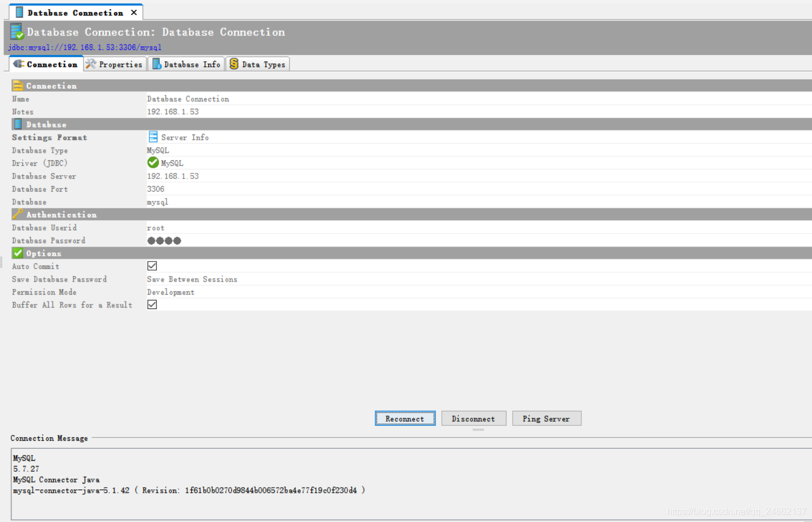The image size is (812, 522).
Task: Click the Settings Format label
Action: [x=50, y=137]
